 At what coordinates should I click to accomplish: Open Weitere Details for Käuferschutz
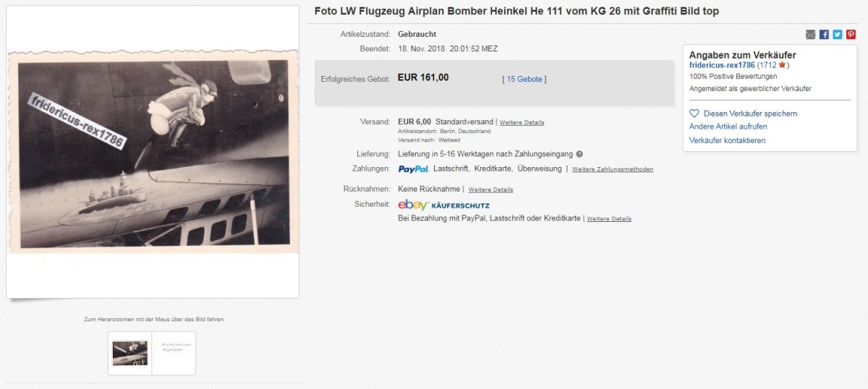(608, 218)
